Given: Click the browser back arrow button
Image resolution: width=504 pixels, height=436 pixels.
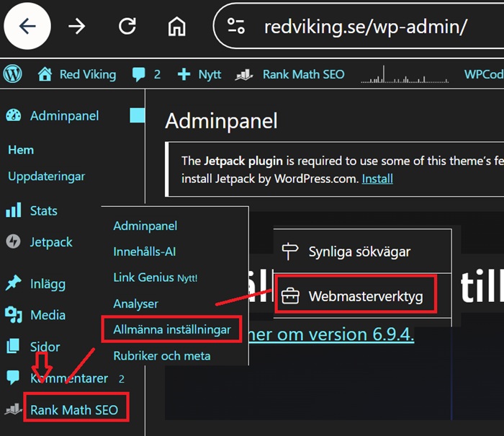Looking at the screenshot, I should (27, 27).
